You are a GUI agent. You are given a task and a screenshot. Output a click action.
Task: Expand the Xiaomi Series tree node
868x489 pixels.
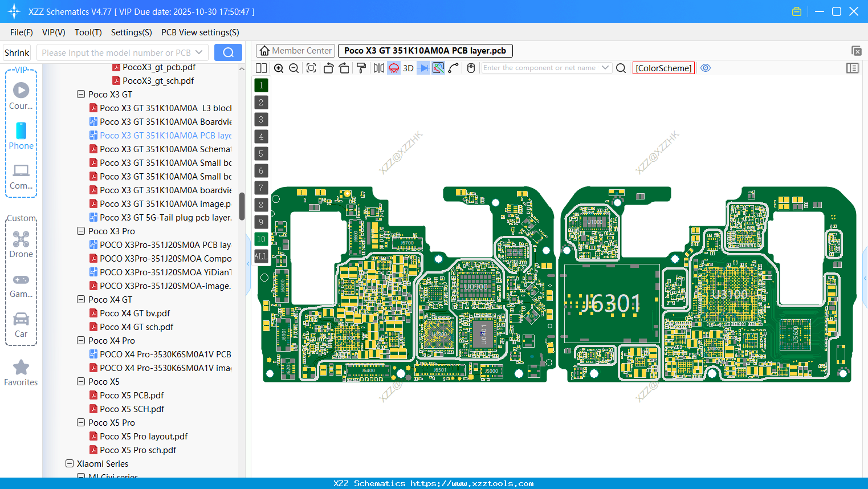pyautogui.click(x=69, y=463)
